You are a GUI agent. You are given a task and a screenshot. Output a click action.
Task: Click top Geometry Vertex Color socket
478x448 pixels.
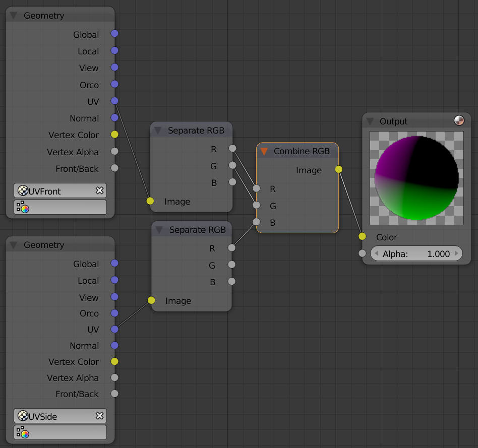click(x=114, y=134)
